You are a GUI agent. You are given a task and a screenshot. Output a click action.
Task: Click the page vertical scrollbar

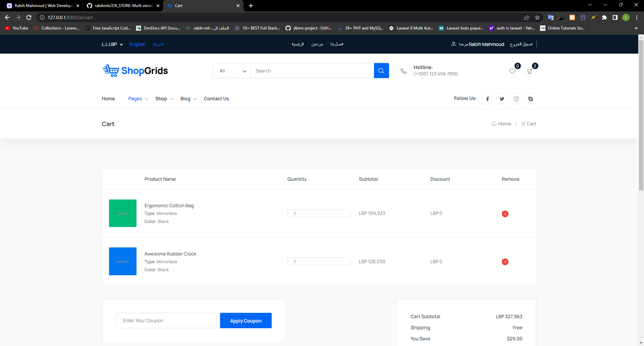641,116
